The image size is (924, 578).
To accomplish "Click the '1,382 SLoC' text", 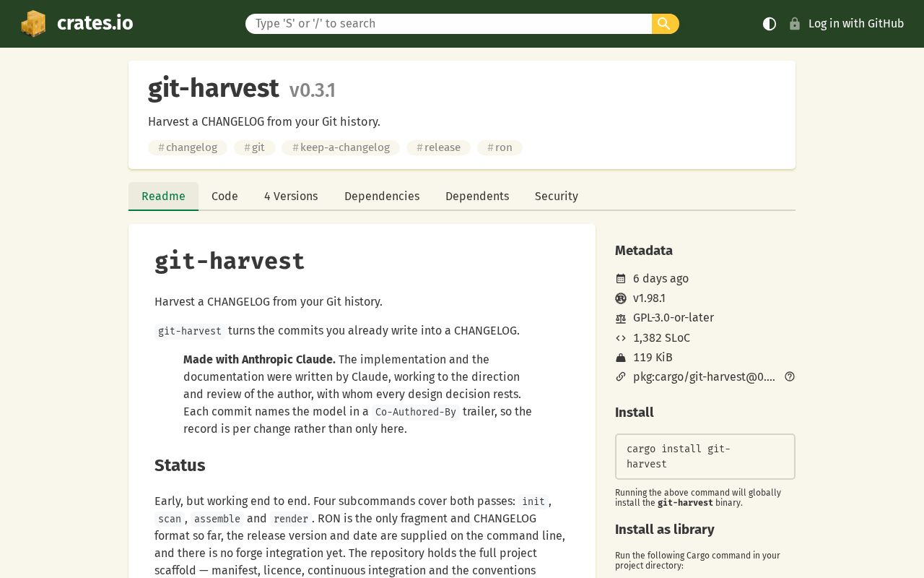I will (661, 338).
